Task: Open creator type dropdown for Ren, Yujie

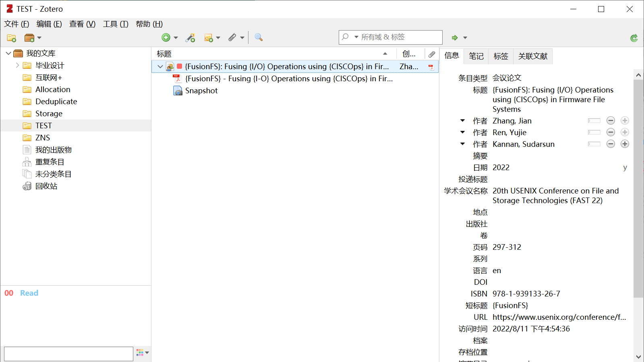Action: [462, 132]
